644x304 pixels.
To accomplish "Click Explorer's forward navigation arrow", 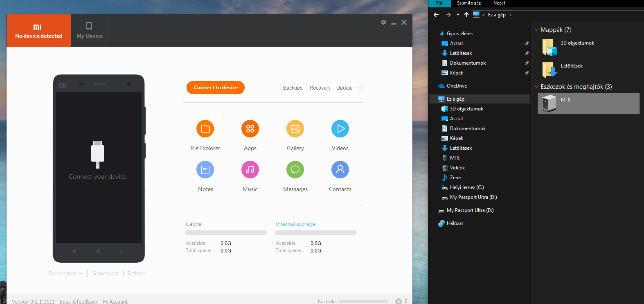I will tap(448, 15).
